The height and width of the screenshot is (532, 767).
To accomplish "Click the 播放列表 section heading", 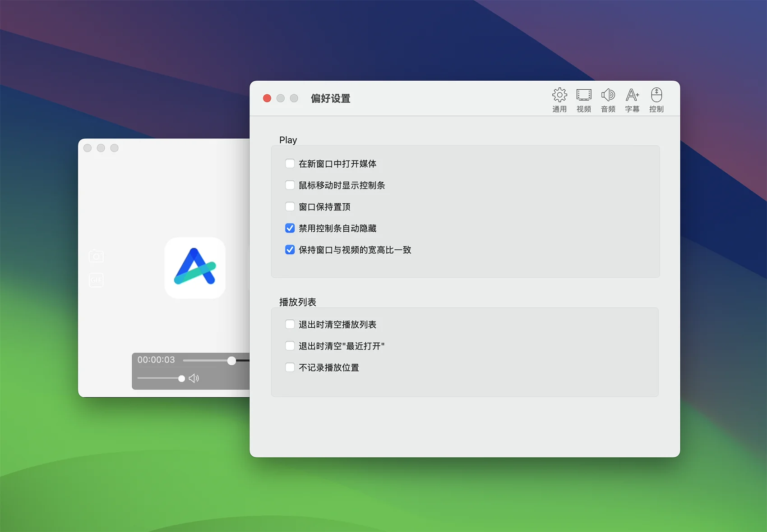I will click(x=298, y=302).
